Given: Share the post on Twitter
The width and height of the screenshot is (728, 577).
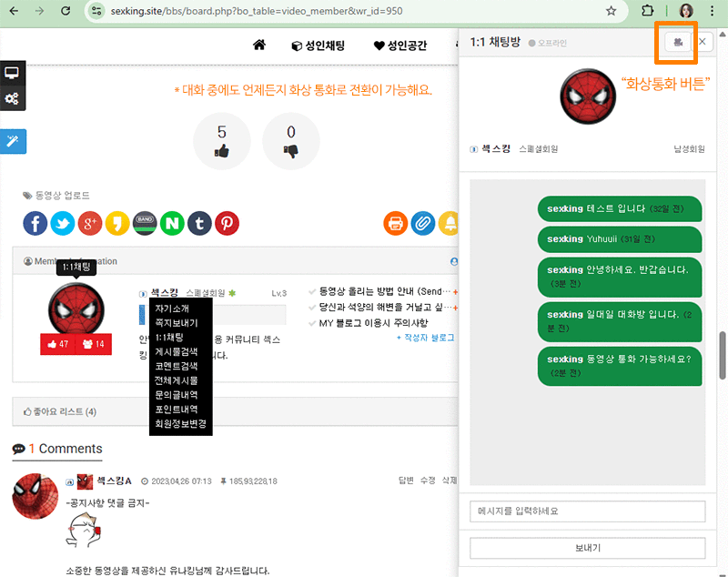Looking at the screenshot, I should tap(62, 223).
